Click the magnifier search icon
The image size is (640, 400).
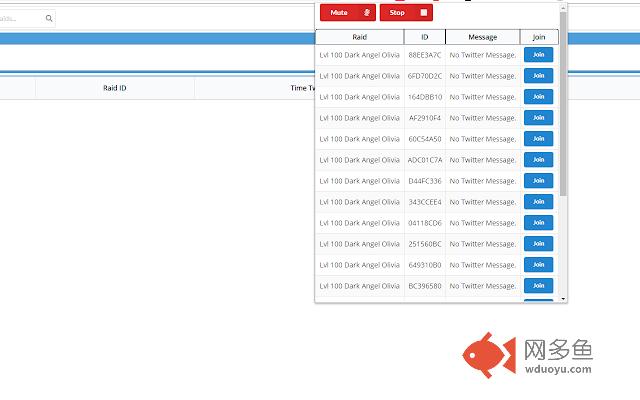[x=49, y=18]
